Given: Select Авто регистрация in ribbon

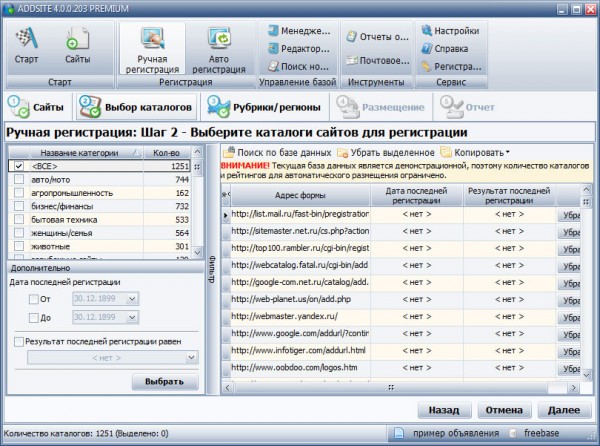Looking at the screenshot, I should (x=219, y=49).
